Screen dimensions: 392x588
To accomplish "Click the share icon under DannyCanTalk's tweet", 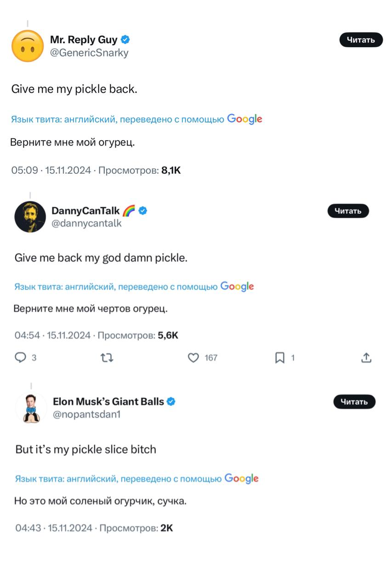I will pos(366,358).
